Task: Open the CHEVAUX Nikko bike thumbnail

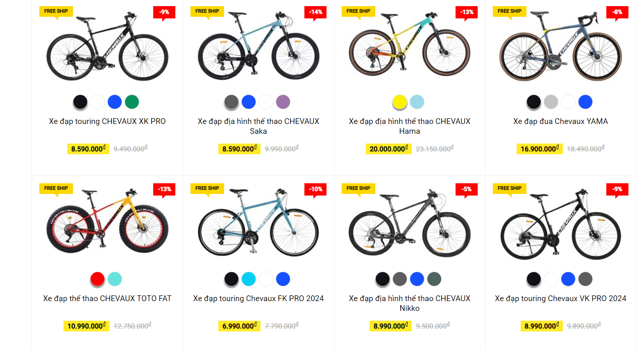Action: 410,224
